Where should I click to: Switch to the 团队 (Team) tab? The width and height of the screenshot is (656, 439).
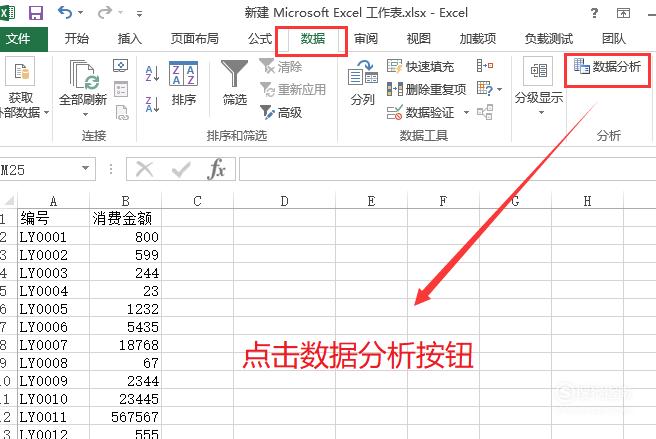(x=614, y=39)
